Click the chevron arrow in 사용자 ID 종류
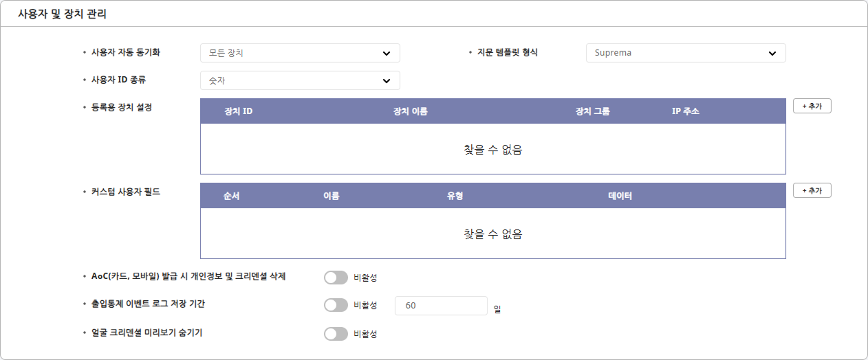 point(386,80)
